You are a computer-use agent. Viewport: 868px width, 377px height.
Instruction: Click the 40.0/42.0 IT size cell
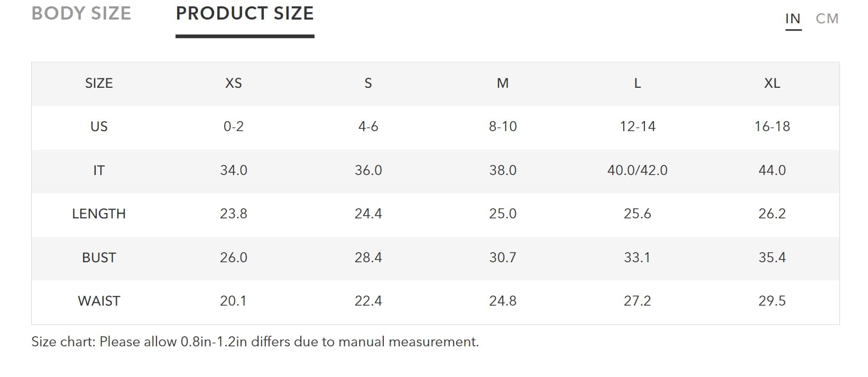[x=638, y=170]
